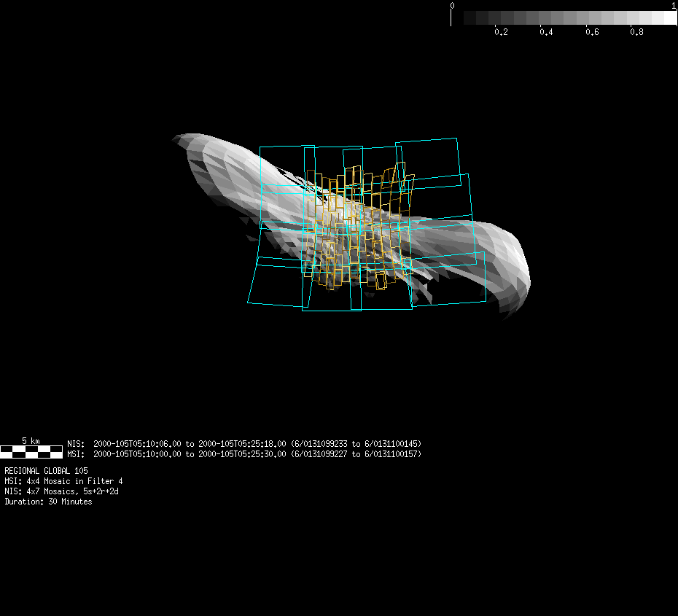Click the 0.2 tick label on grayscale bar
Image resolution: width=678 pixels, height=616 pixels.
(x=501, y=33)
